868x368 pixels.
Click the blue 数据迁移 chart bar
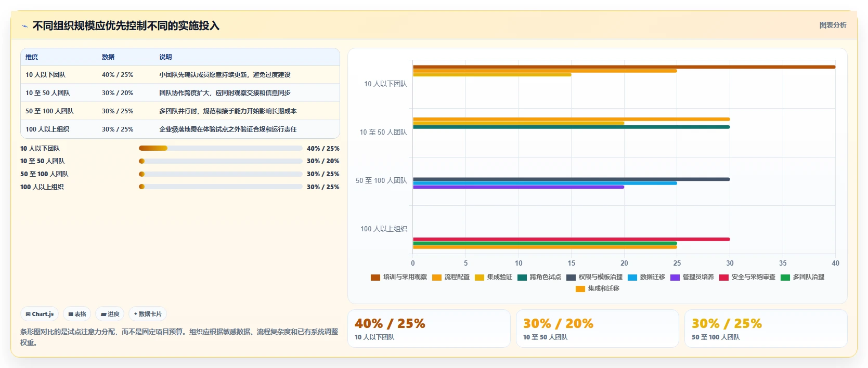tap(545, 183)
